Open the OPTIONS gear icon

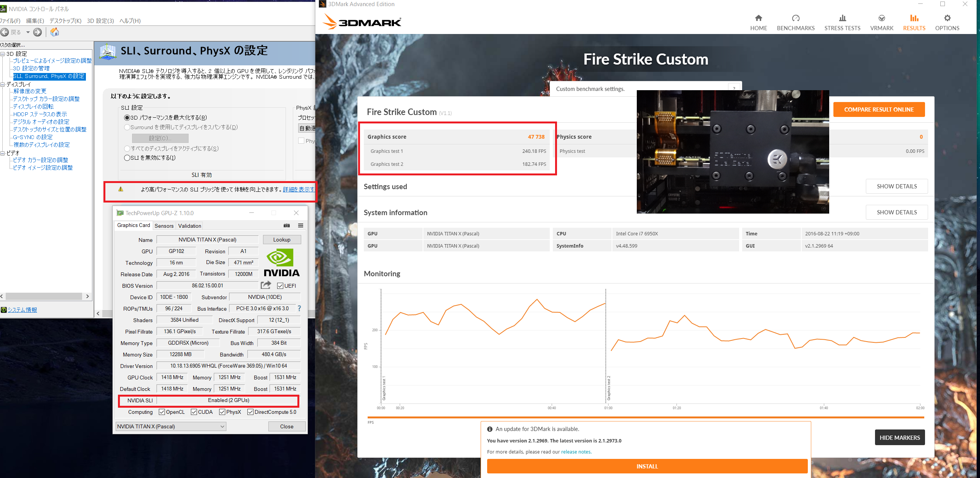(x=947, y=18)
